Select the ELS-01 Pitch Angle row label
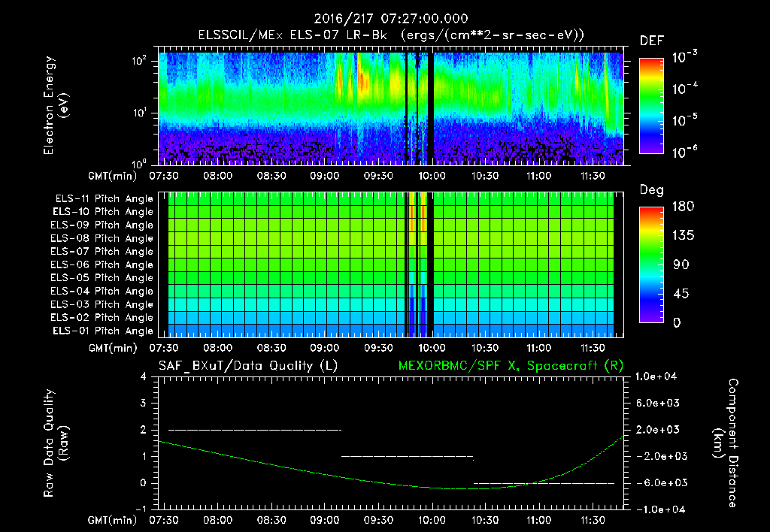The image size is (770, 532). coord(103,331)
